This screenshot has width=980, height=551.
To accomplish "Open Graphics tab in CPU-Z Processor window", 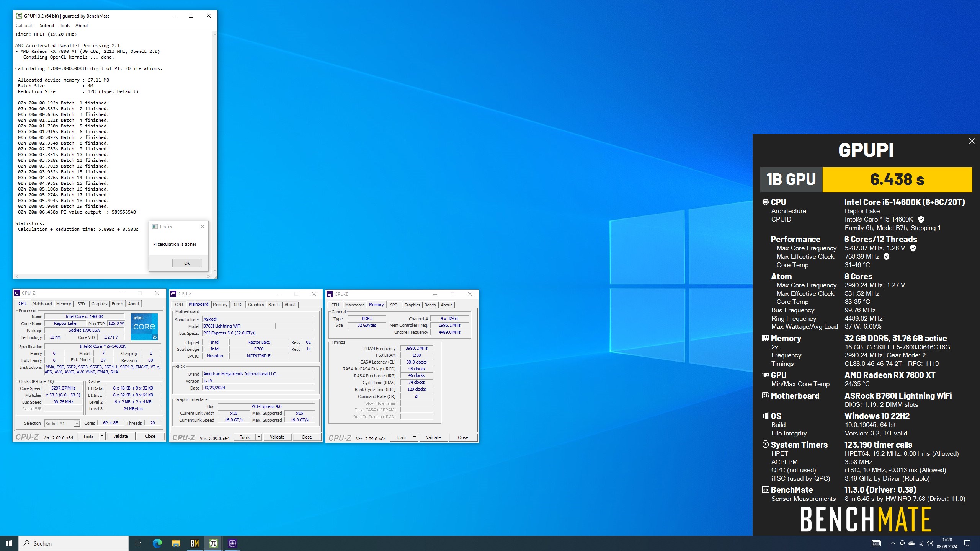I will click(100, 304).
